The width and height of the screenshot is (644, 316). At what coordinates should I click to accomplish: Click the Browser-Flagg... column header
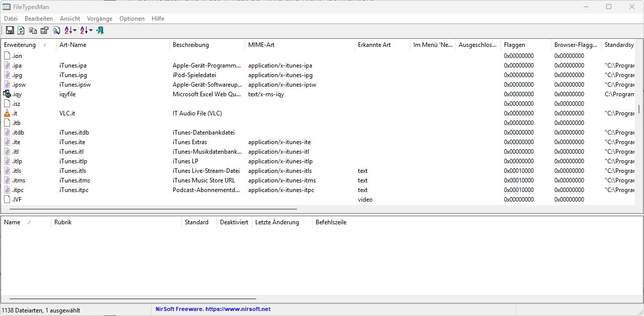(x=577, y=45)
